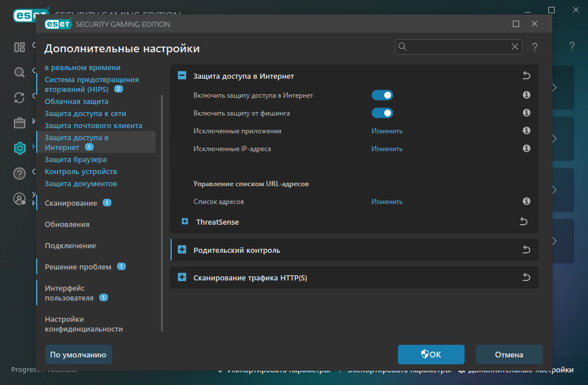Edit the 'Список адресов' URL list
Viewport: 588px width, 385px height.
[x=386, y=202]
